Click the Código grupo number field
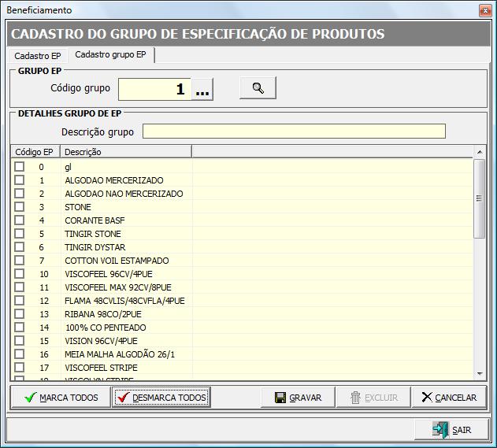497x448 pixels. [x=154, y=90]
